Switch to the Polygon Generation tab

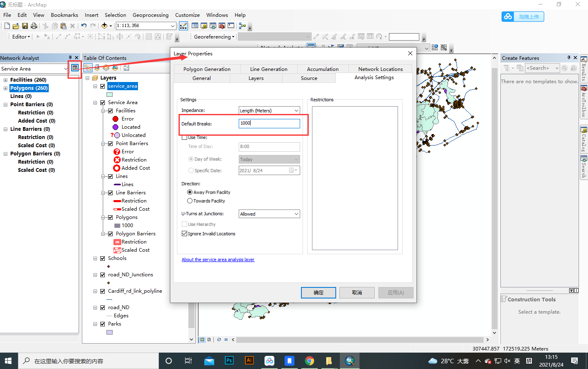click(207, 69)
